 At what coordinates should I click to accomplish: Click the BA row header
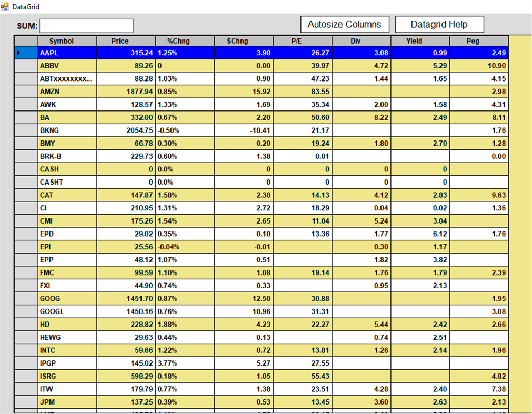pyautogui.click(x=26, y=117)
